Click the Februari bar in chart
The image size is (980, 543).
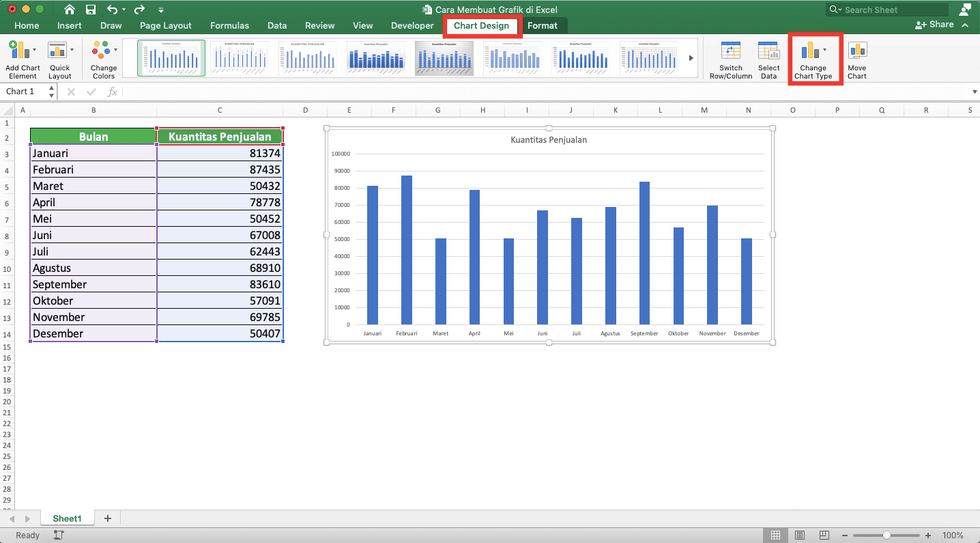(407, 250)
